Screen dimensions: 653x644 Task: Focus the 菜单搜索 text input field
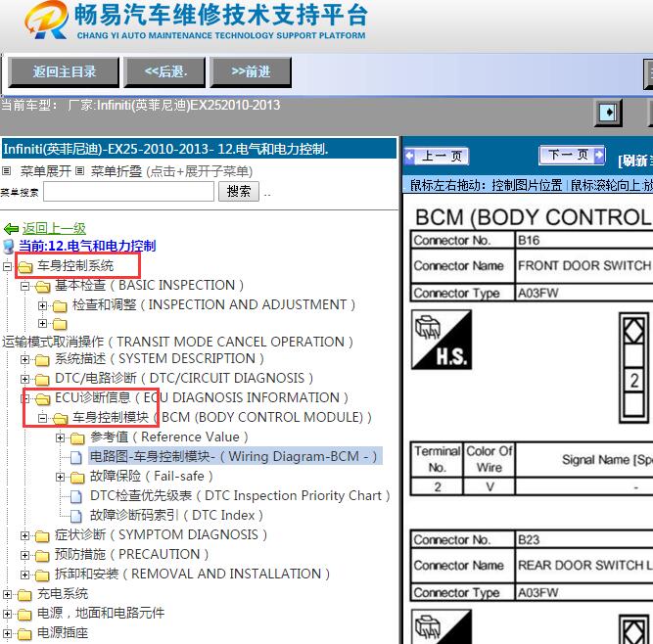tap(128, 192)
